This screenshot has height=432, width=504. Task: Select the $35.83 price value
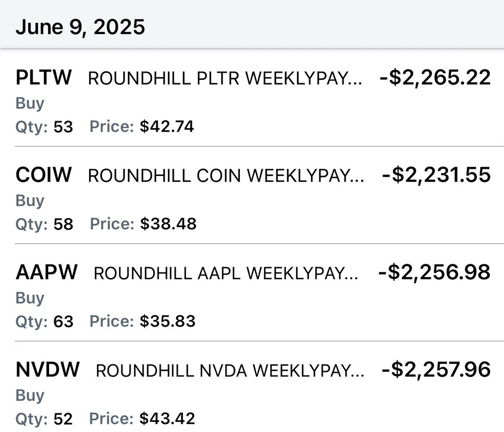click(168, 321)
